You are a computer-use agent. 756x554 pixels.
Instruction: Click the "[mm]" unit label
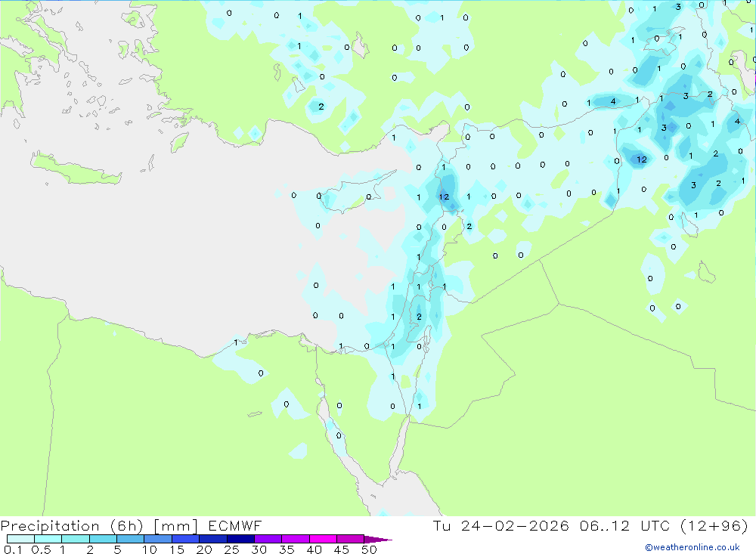[175, 526]
